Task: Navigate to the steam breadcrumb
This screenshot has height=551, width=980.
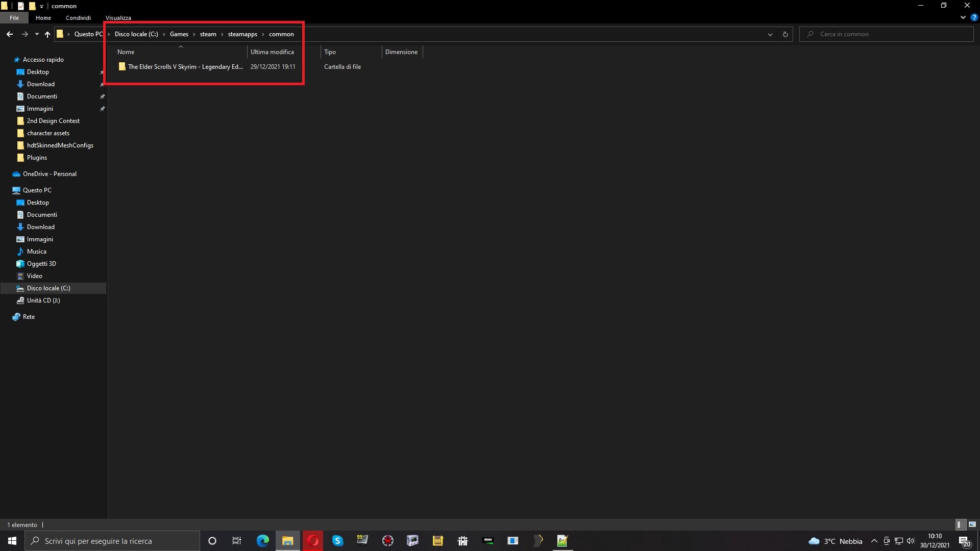Action: [x=208, y=34]
